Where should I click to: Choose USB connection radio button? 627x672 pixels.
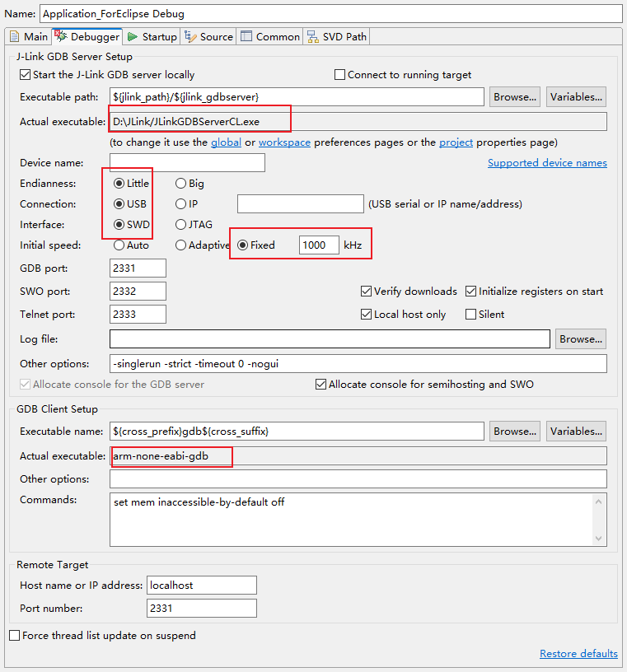(119, 204)
